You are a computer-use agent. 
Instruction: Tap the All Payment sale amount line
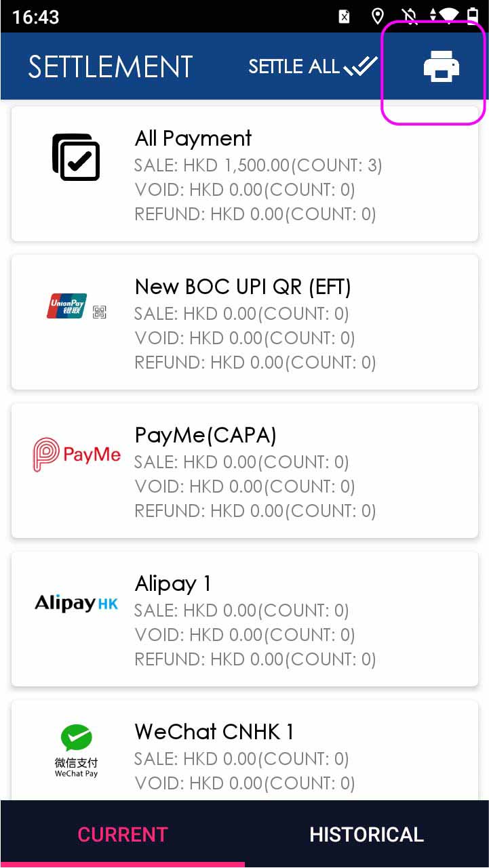[x=258, y=165]
